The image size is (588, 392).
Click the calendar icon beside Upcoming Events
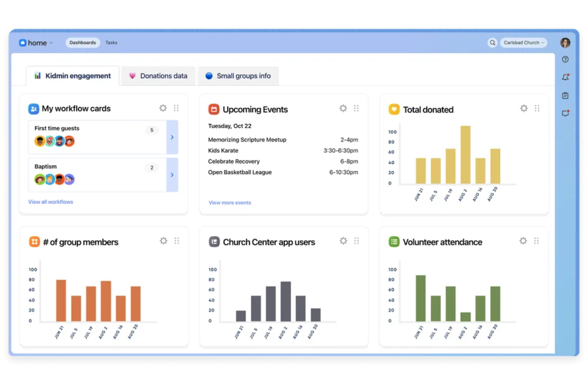(213, 108)
